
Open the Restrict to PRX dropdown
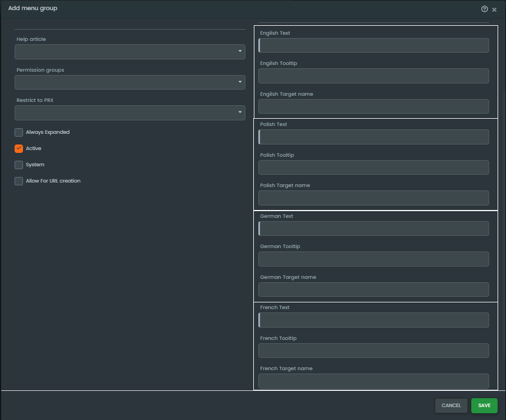[x=129, y=113]
